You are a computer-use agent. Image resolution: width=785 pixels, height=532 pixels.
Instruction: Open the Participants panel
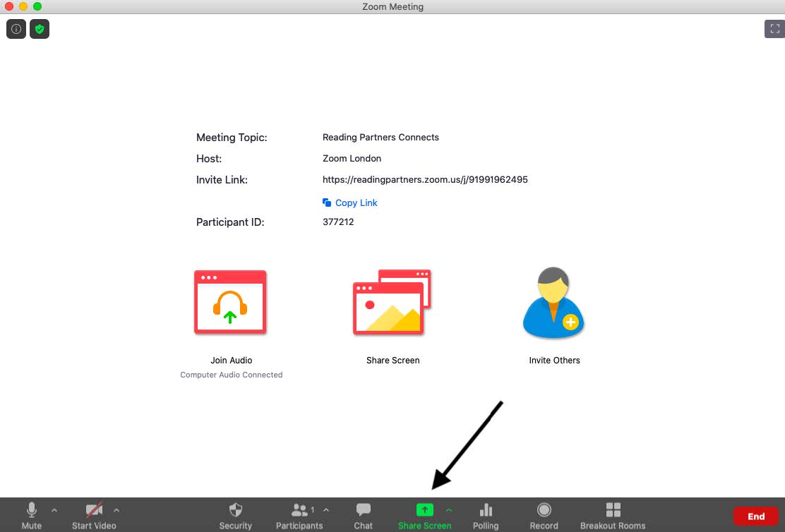299,516
